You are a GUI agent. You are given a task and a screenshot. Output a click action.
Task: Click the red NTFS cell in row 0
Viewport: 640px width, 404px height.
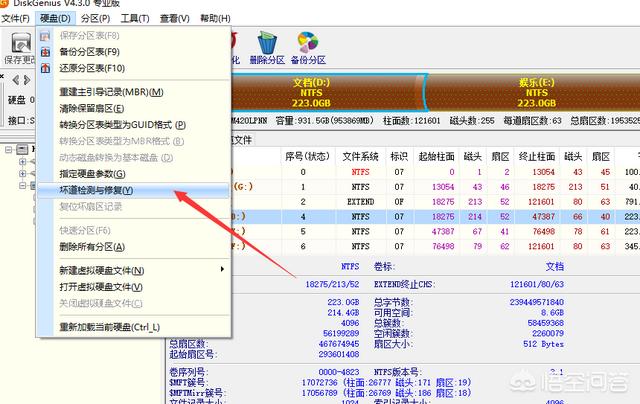pos(360,172)
